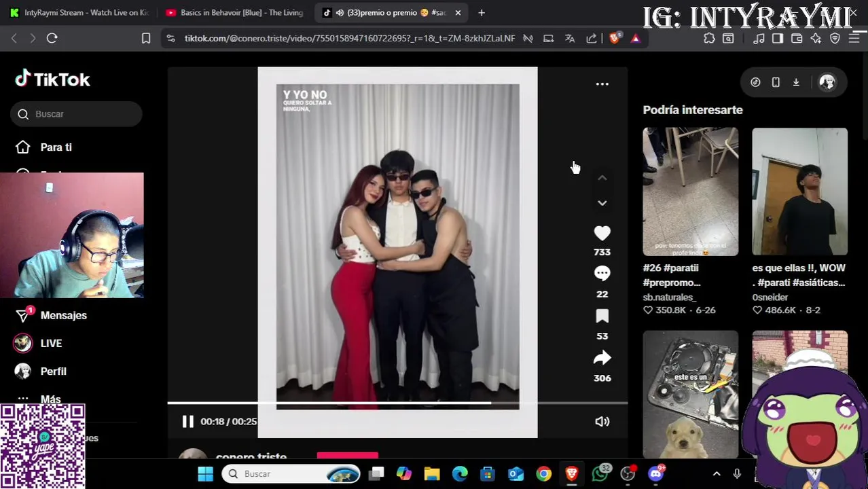Click the phone app icon in top pill
The width and height of the screenshot is (868, 489).
(776, 82)
